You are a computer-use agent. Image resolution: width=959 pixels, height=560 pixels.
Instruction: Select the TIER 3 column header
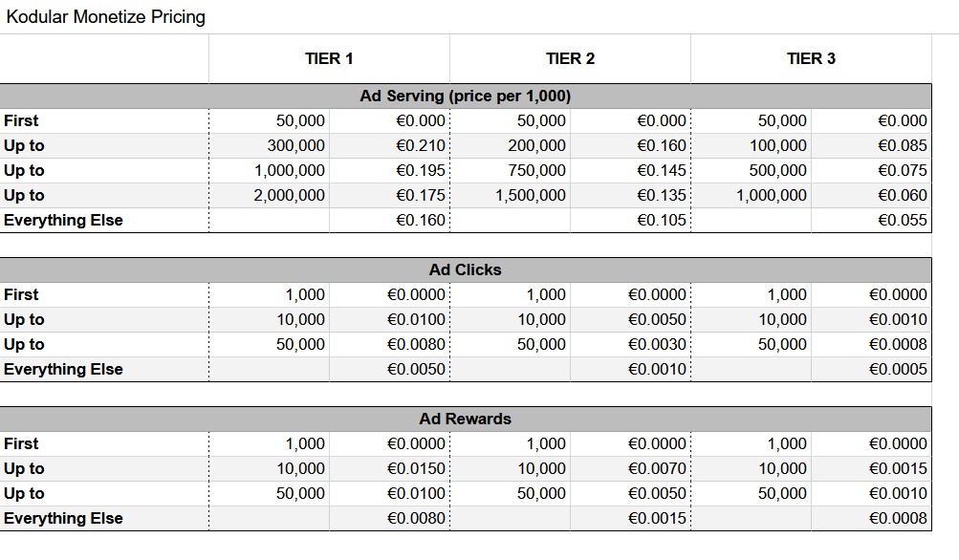pyautogui.click(x=811, y=58)
